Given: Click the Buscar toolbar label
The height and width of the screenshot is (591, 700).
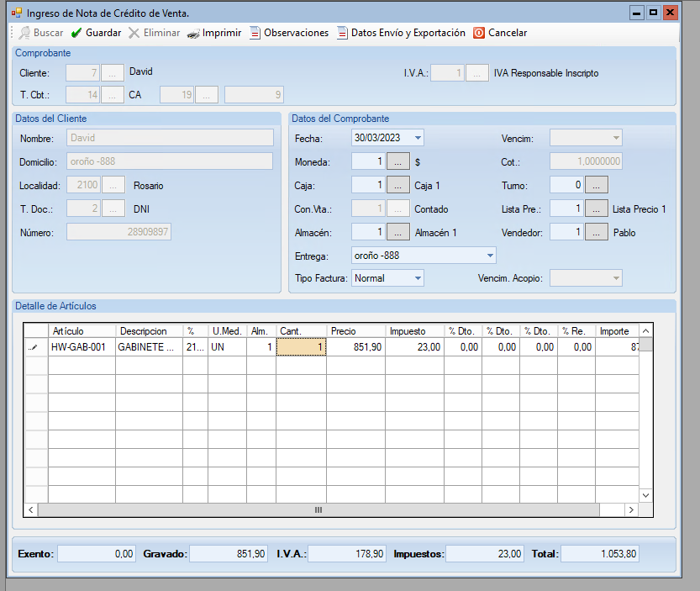Looking at the screenshot, I should pyautogui.click(x=48, y=33).
